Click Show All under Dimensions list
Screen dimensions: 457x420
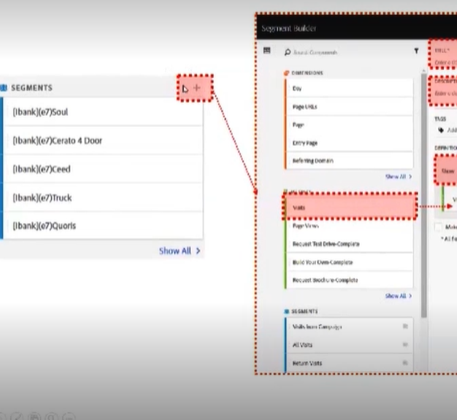click(x=398, y=176)
